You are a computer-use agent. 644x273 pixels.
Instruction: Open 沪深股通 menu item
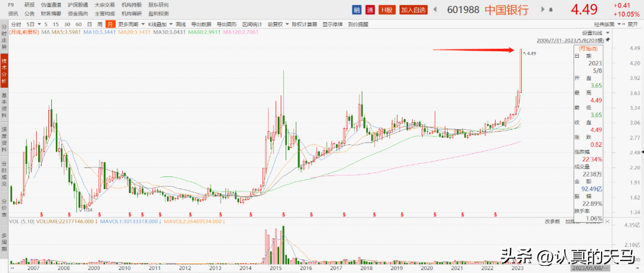[x=78, y=5]
